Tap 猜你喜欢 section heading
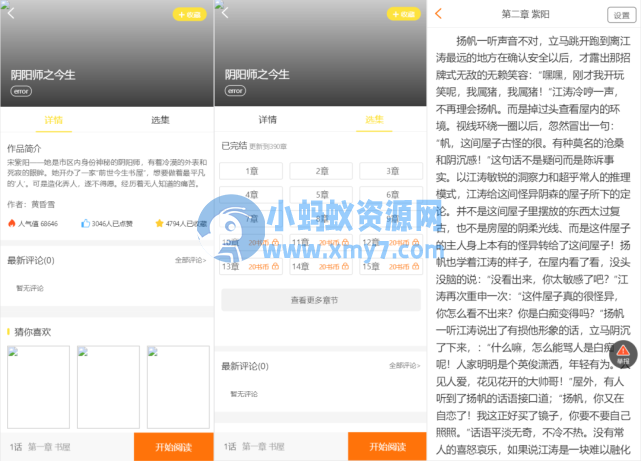 (32, 332)
